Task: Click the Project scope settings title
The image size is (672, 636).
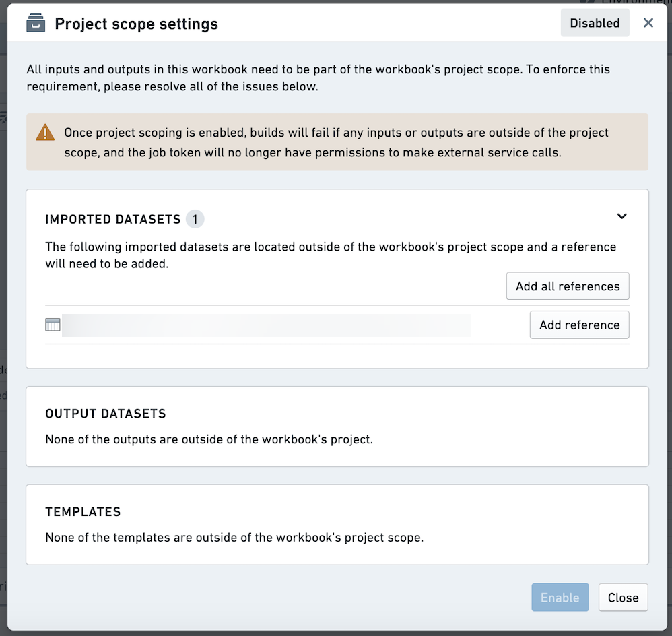Action: pos(136,24)
